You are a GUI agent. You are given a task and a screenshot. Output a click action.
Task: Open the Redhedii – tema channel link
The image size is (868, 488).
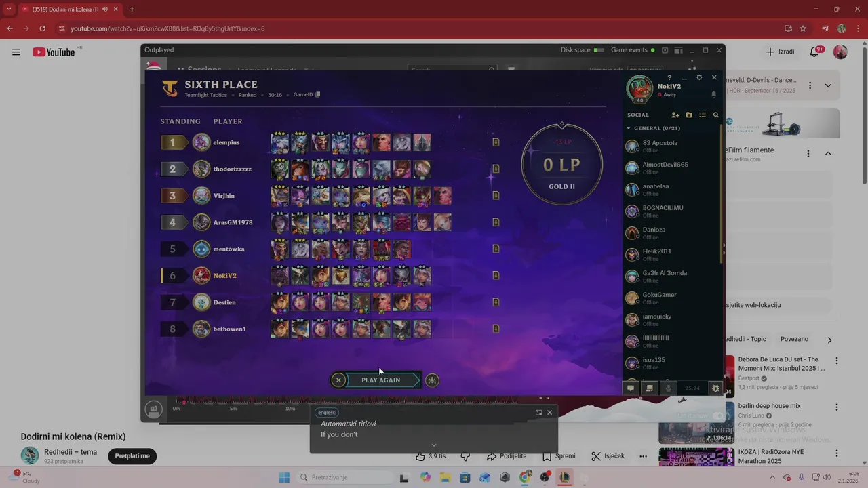(71, 452)
